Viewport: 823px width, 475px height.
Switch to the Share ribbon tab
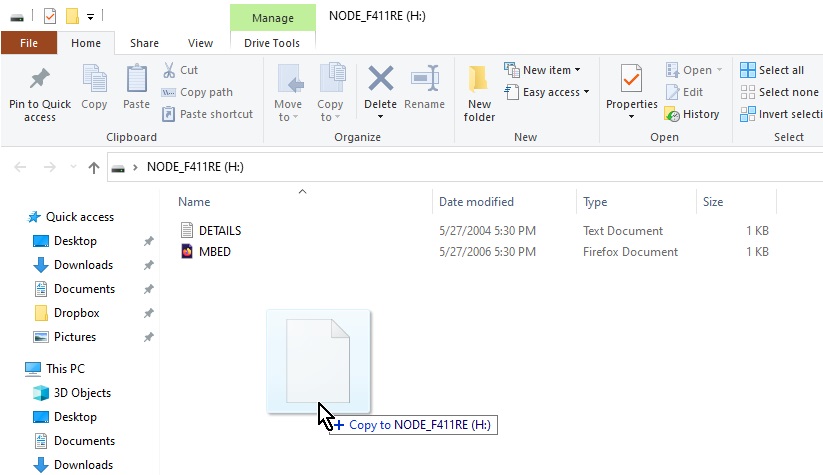pyautogui.click(x=144, y=43)
